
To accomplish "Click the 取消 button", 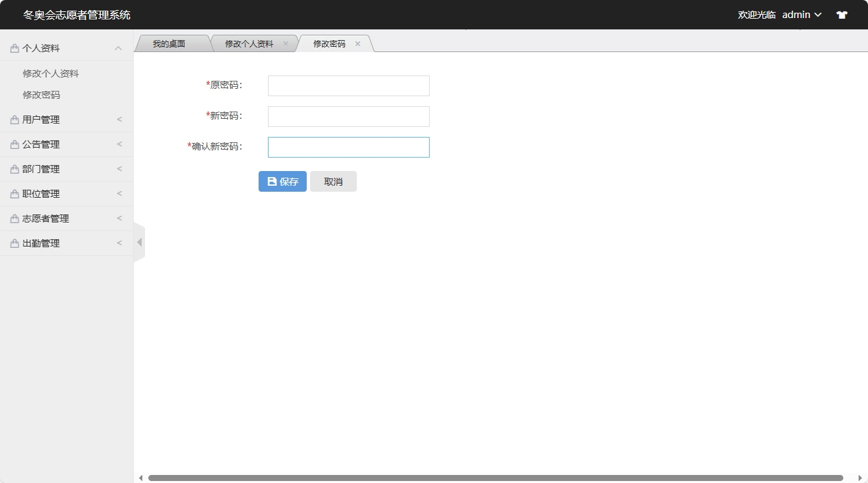I will pos(333,181).
